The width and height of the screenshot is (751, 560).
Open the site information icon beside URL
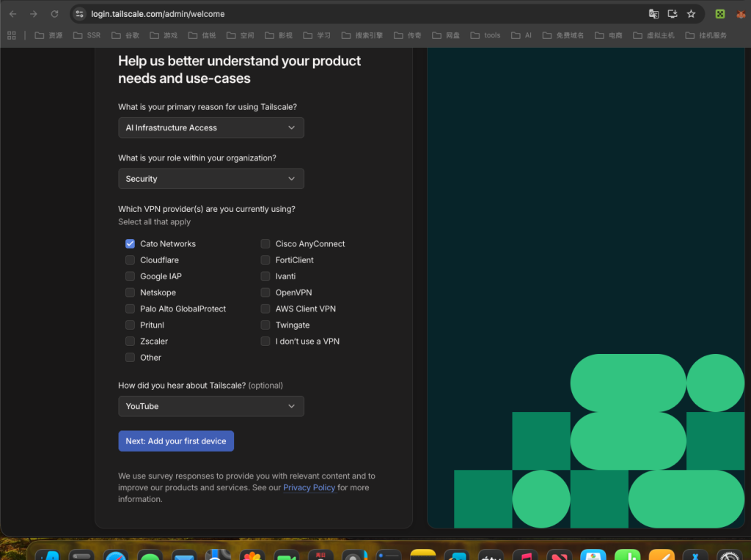click(x=80, y=14)
